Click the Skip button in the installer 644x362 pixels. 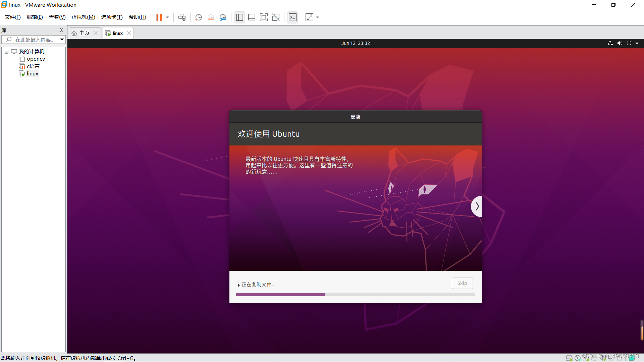click(x=462, y=283)
